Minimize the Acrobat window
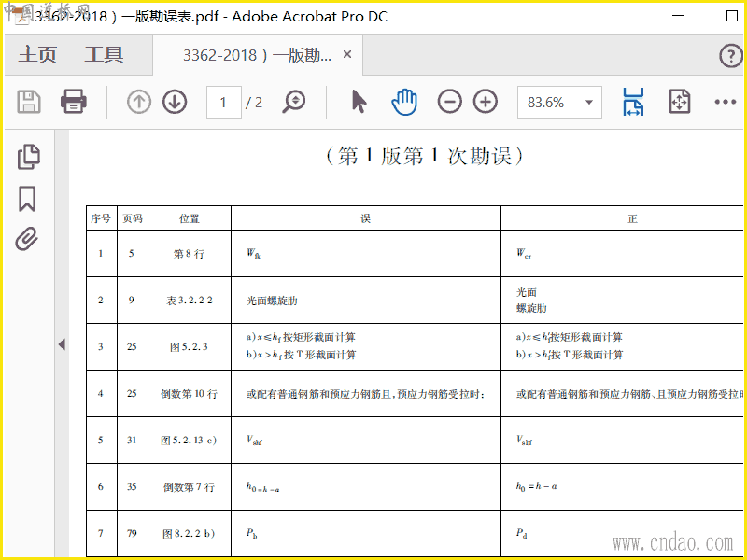This screenshot has width=747, height=560. 678,16
